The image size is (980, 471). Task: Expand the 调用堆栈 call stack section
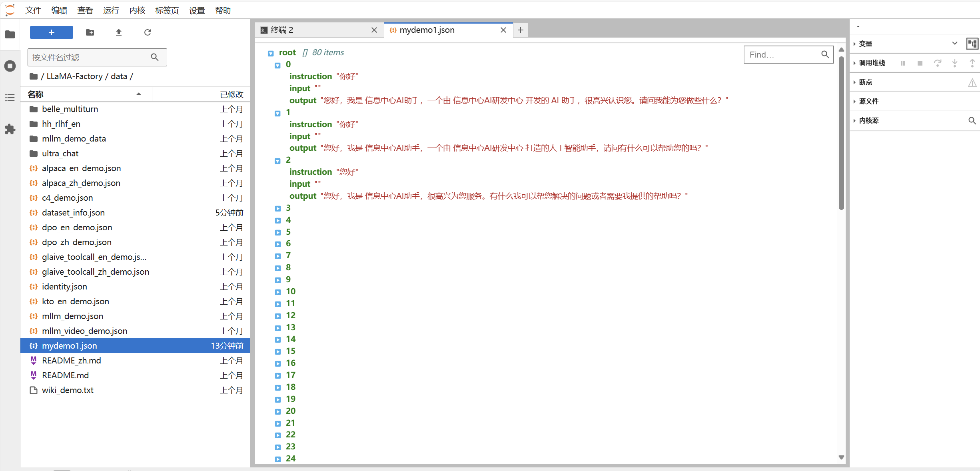click(x=872, y=63)
